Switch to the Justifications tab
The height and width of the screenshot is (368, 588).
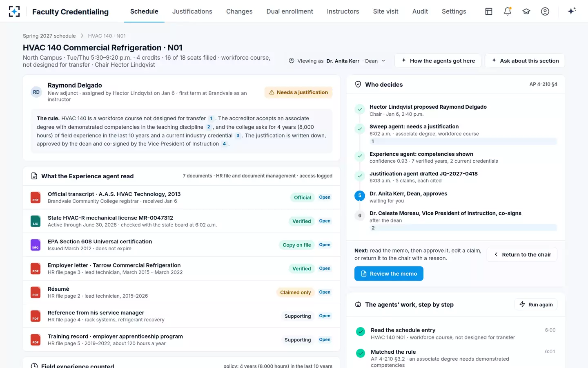pos(192,11)
